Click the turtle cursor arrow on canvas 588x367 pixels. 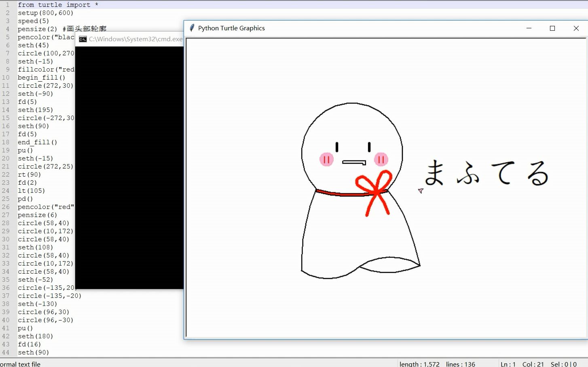(421, 190)
